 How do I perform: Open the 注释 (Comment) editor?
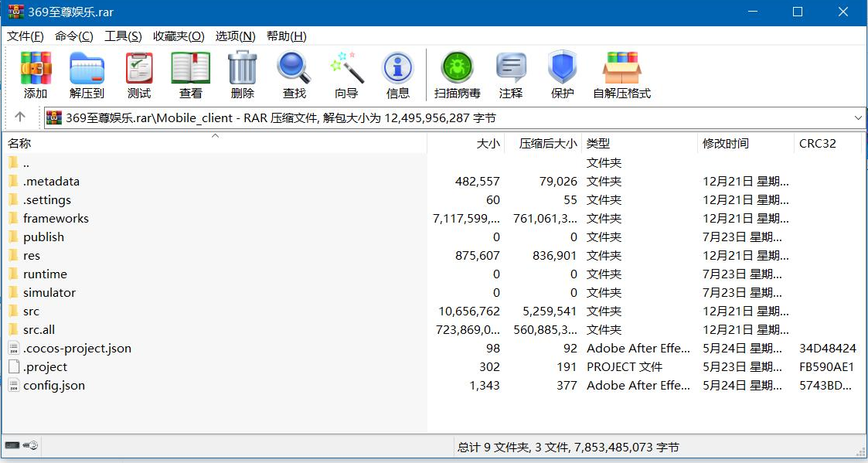pos(511,73)
